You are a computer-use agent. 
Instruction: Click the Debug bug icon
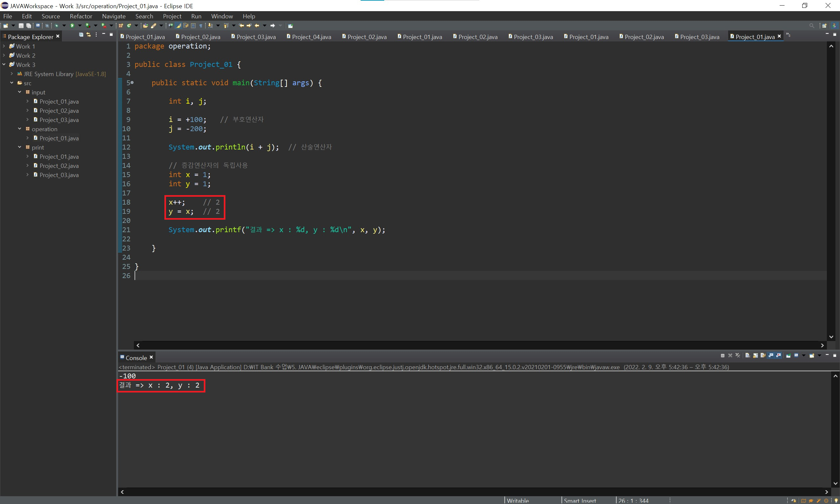click(56, 26)
